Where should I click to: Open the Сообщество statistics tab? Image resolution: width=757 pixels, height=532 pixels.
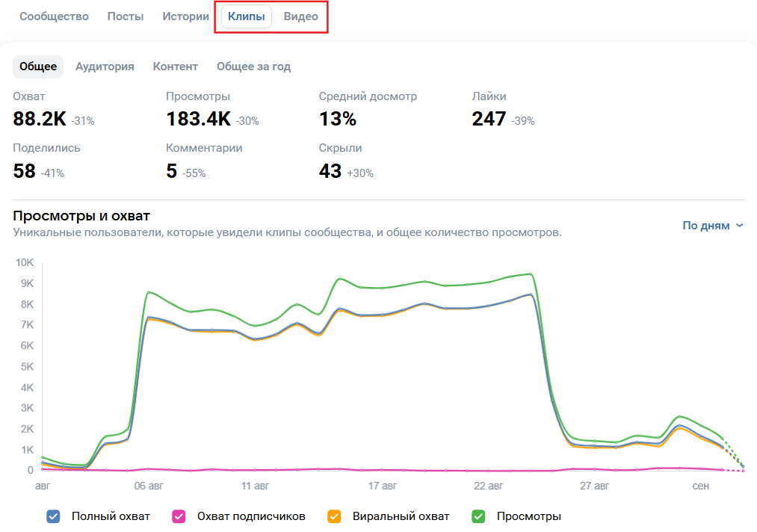pyautogui.click(x=54, y=16)
